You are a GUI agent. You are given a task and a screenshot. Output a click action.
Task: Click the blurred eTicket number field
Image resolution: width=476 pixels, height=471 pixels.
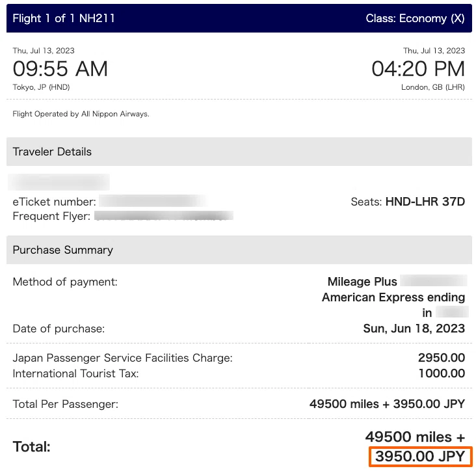tap(153, 201)
